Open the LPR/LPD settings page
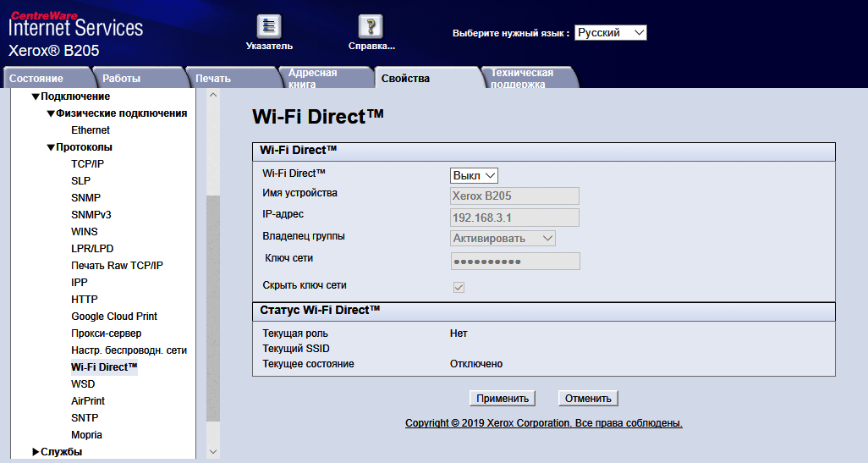Image resolution: width=868 pixels, height=463 pixels. coord(92,249)
